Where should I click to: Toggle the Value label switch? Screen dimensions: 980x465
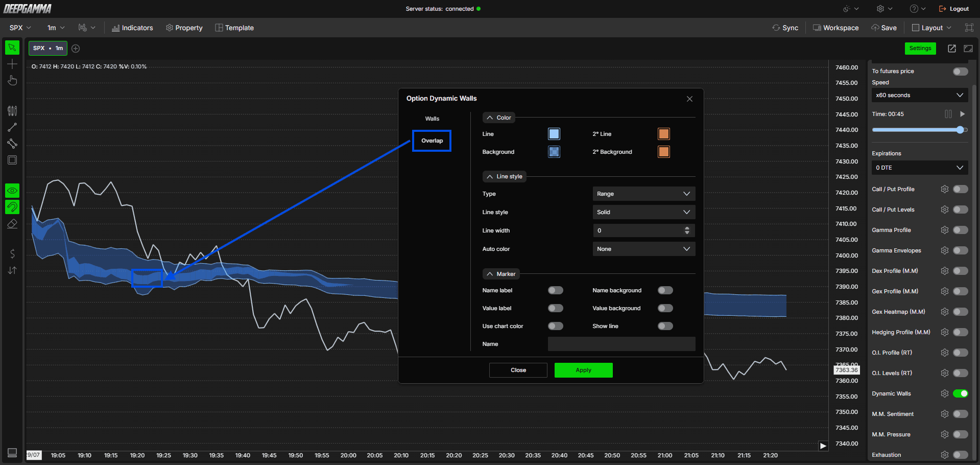click(x=556, y=308)
